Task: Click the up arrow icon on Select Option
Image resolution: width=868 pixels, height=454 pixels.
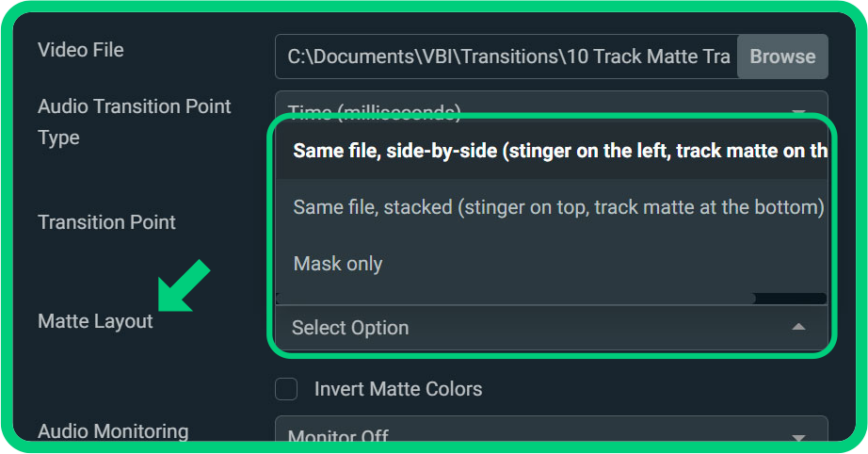Action: 798,327
